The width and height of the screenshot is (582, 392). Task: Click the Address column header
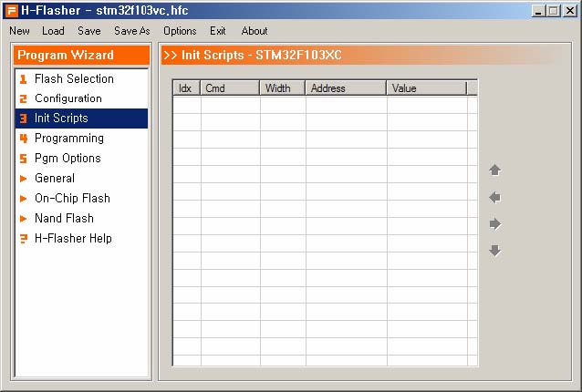tap(346, 88)
